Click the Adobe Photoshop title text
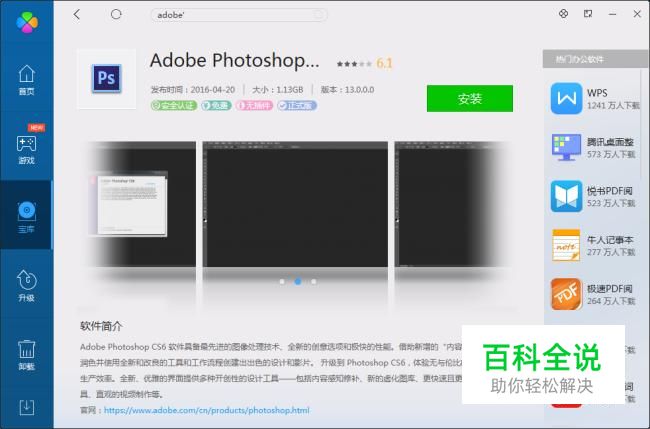The width and height of the screenshot is (650, 429). (x=235, y=61)
